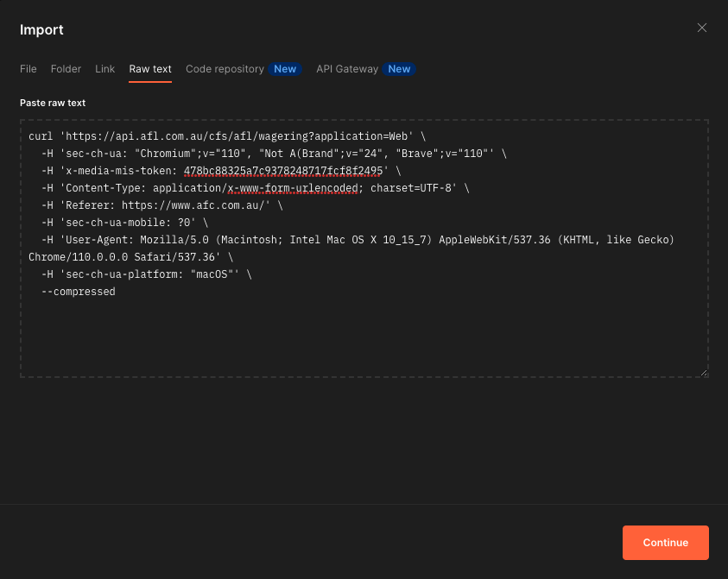This screenshot has width=728, height=579.
Task: Click the Referer header line
Action: point(162,205)
